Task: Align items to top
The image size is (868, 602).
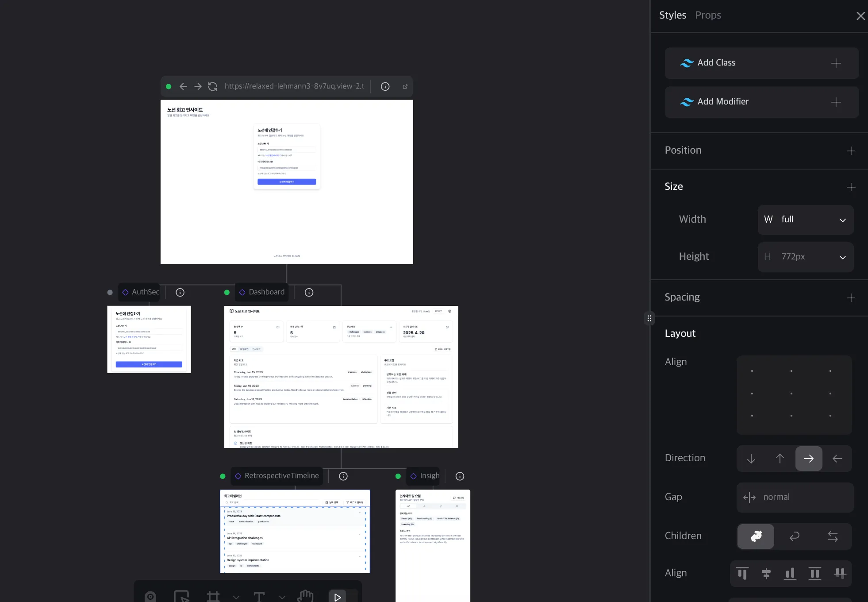Action: (742, 574)
